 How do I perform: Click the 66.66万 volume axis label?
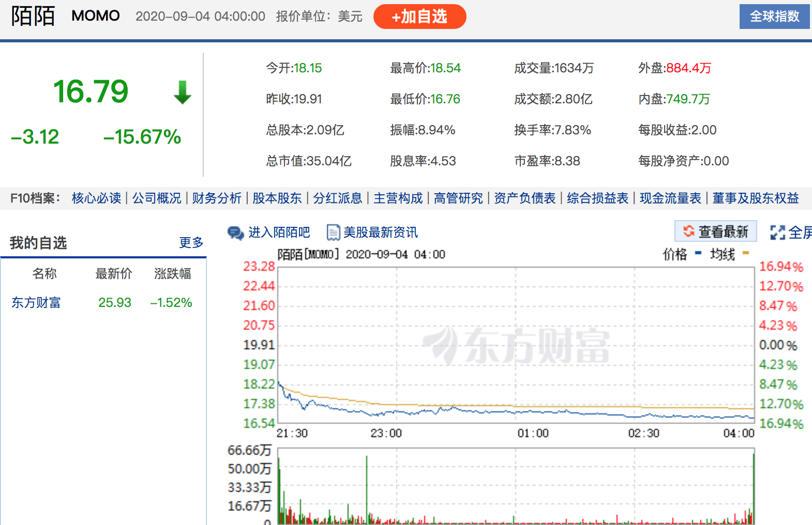[249, 450]
